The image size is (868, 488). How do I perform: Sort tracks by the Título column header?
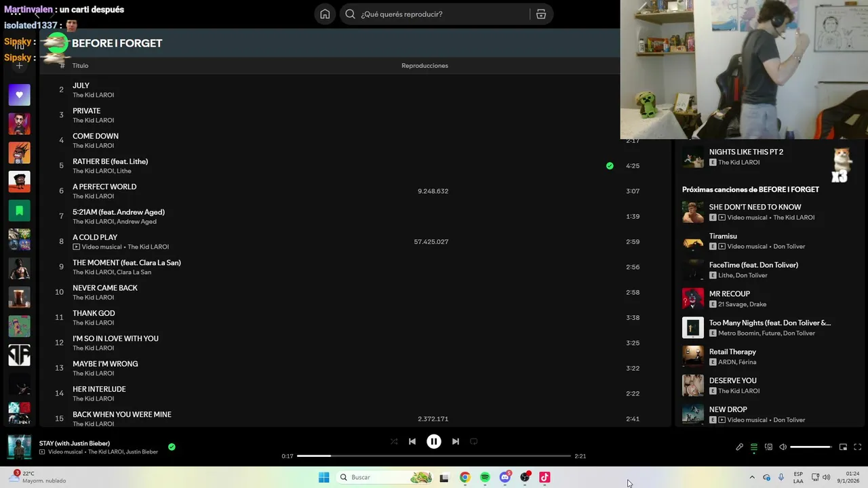(x=80, y=66)
